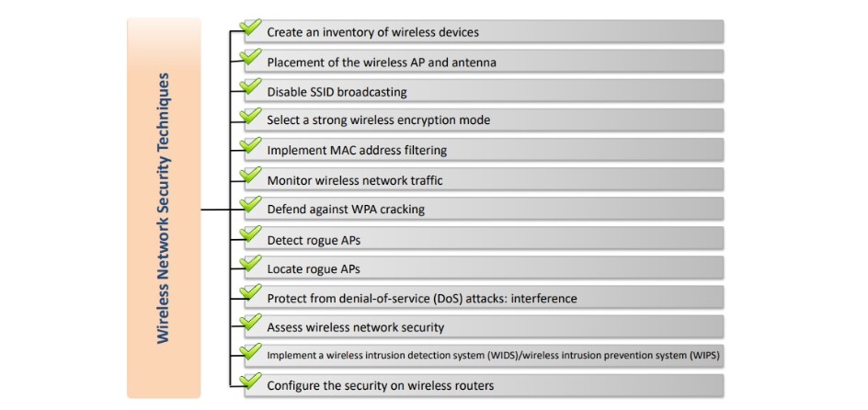This screenshot has width=868, height=410.
Task: Click the Monitor wireless network traffic bar
Action: pos(484,179)
